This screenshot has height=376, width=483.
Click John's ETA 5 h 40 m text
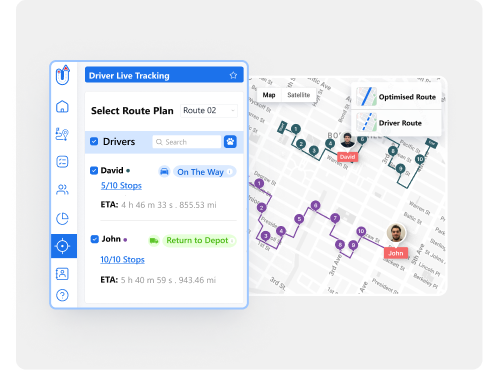click(x=158, y=280)
